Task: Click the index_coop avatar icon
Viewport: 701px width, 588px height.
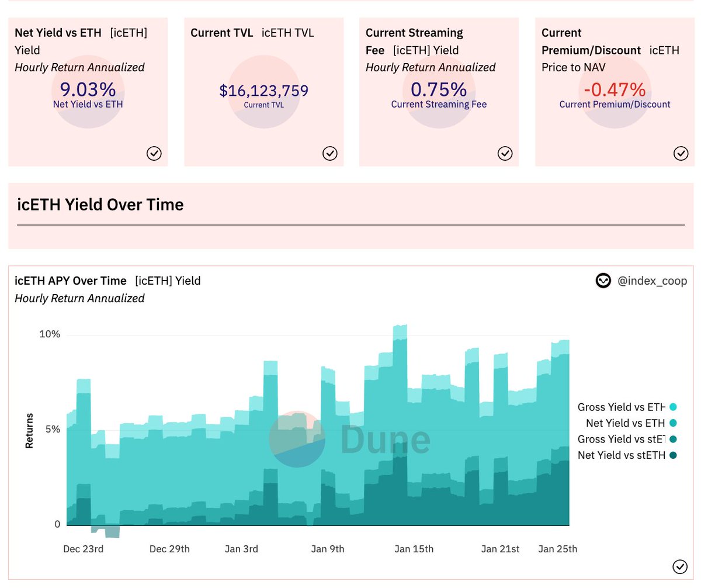Action: click(603, 281)
